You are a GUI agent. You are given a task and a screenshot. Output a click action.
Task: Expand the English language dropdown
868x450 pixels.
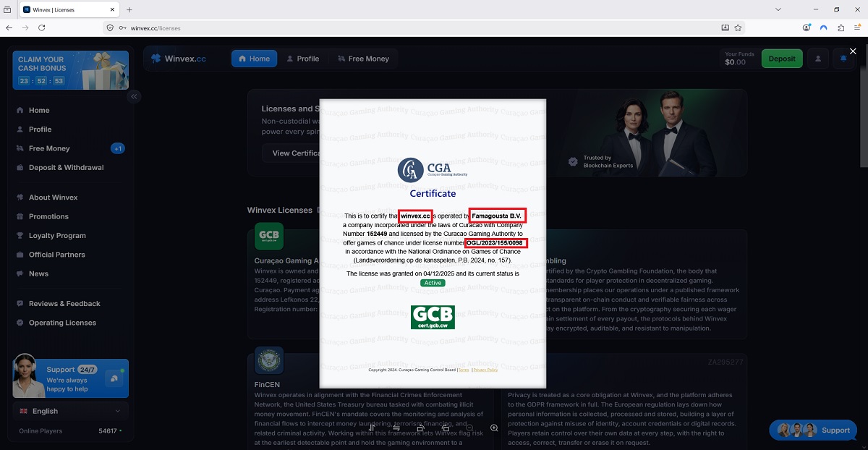tap(70, 411)
